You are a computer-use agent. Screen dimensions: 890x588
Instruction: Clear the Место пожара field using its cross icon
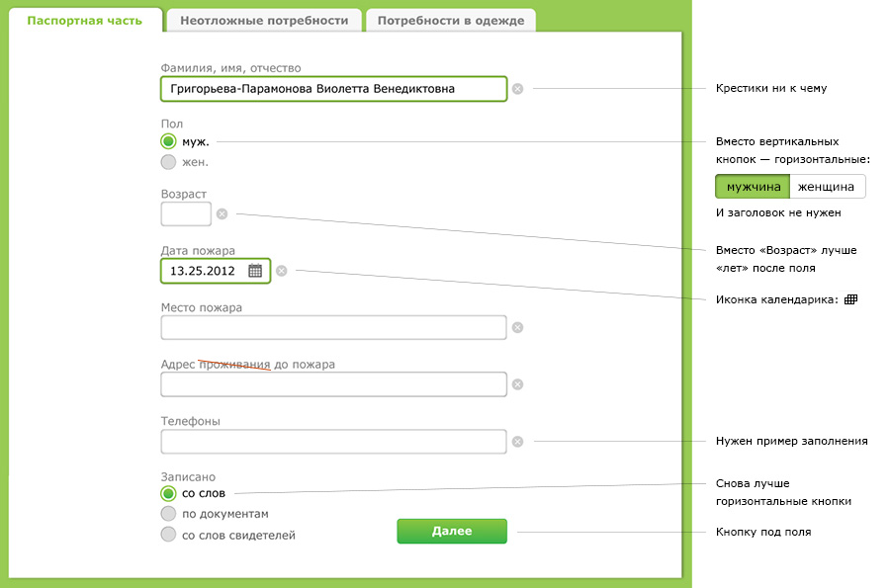pos(517,327)
